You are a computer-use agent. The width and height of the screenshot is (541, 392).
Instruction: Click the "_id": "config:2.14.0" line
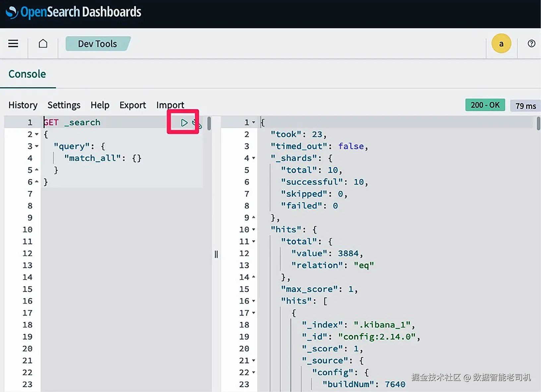tap(361, 337)
